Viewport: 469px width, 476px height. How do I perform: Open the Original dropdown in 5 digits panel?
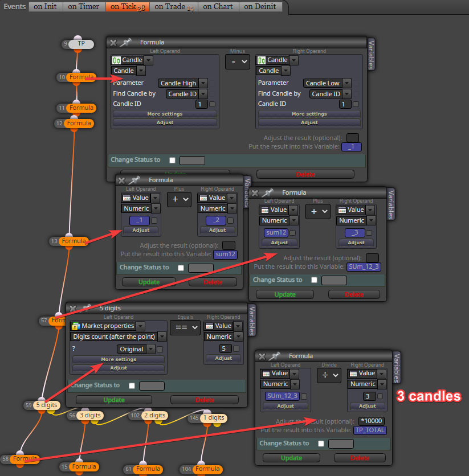pos(136,350)
